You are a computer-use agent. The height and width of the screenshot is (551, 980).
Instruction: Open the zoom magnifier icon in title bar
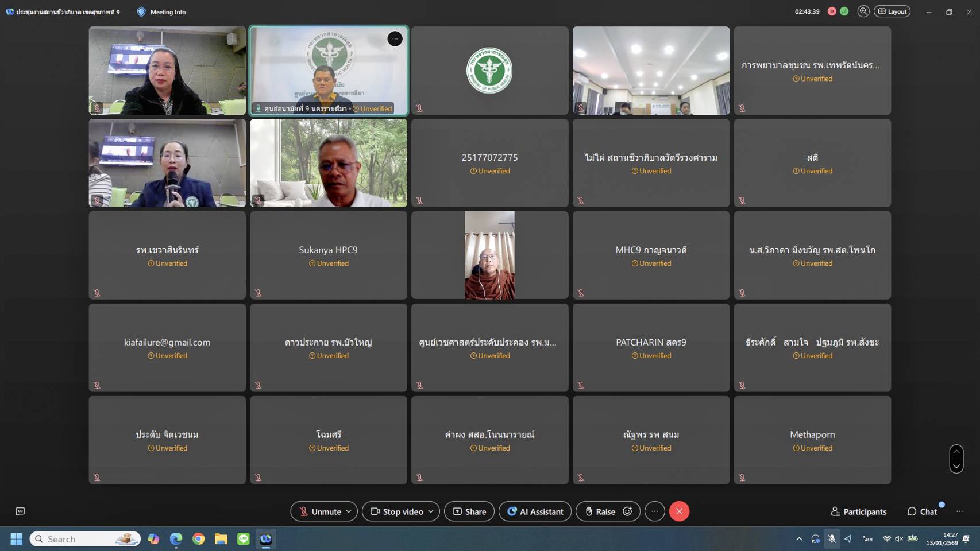[863, 11]
